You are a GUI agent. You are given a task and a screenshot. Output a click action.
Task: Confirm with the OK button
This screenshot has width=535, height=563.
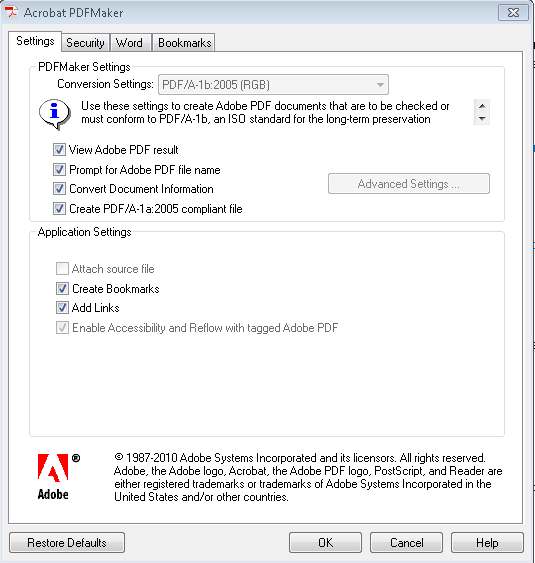click(x=325, y=543)
